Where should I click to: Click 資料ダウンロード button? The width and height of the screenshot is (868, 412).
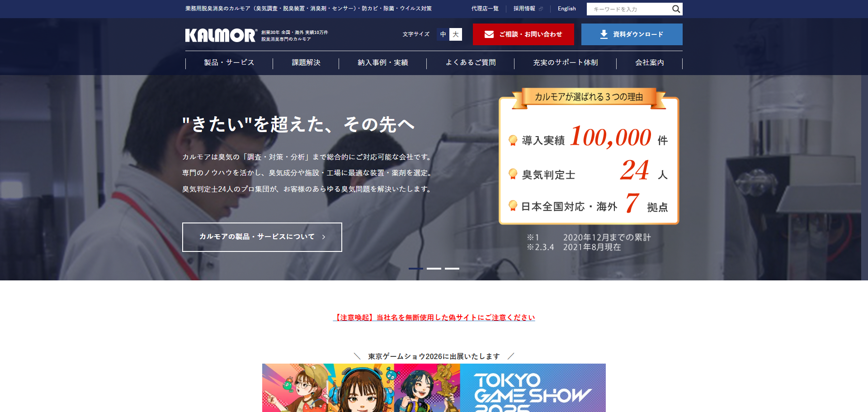coord(632,34)
